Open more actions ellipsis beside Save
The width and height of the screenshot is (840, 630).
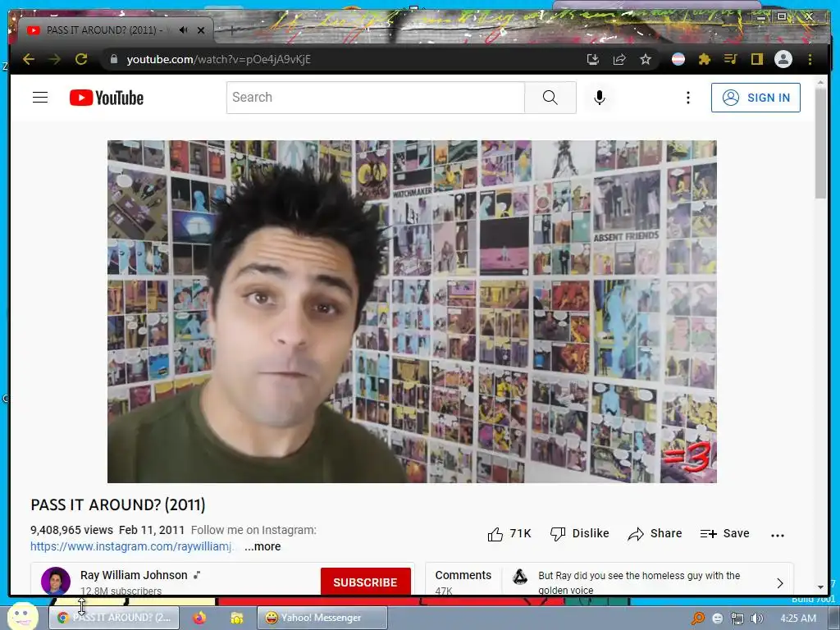click(778, 535)
